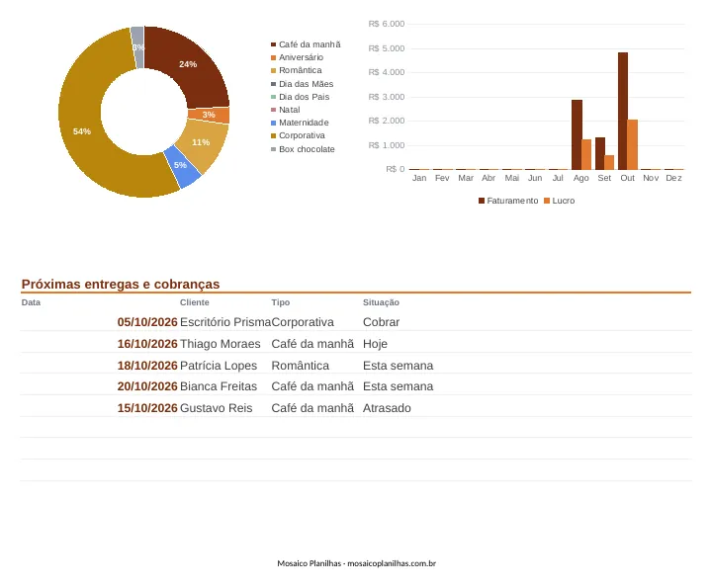Image resolution: width=711 pixels, height=588 pixels.
Task: Select the 05/10/2026 date cell
Action: coord(147,322)
